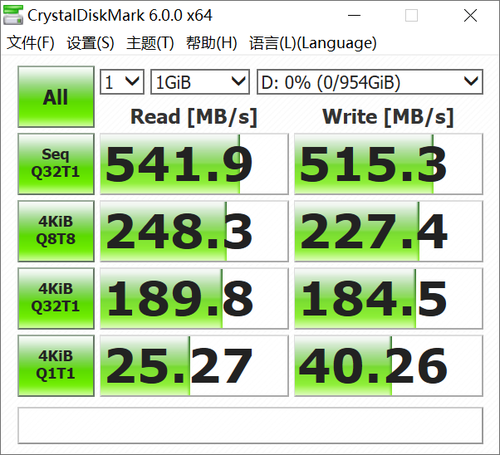The image size is (500, 455).
Task: Click the Seq read result 541.9
Action: click(x=194, y=164)
